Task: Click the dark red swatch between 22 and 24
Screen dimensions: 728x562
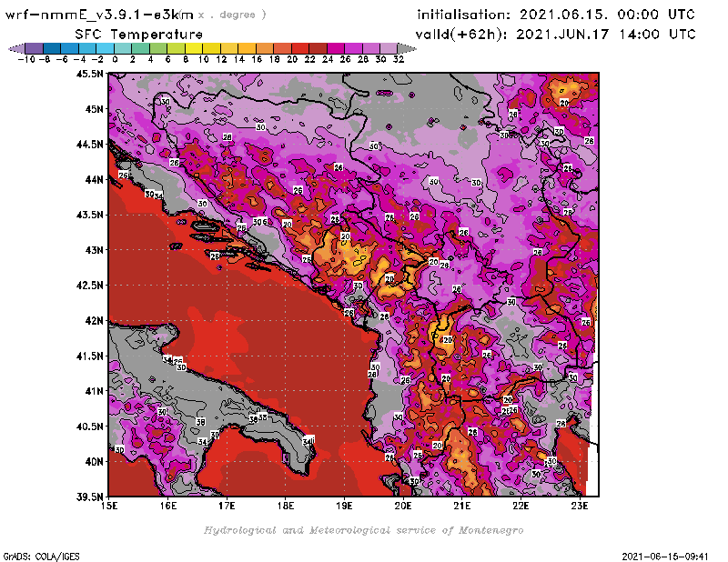Action: (318, 48)
